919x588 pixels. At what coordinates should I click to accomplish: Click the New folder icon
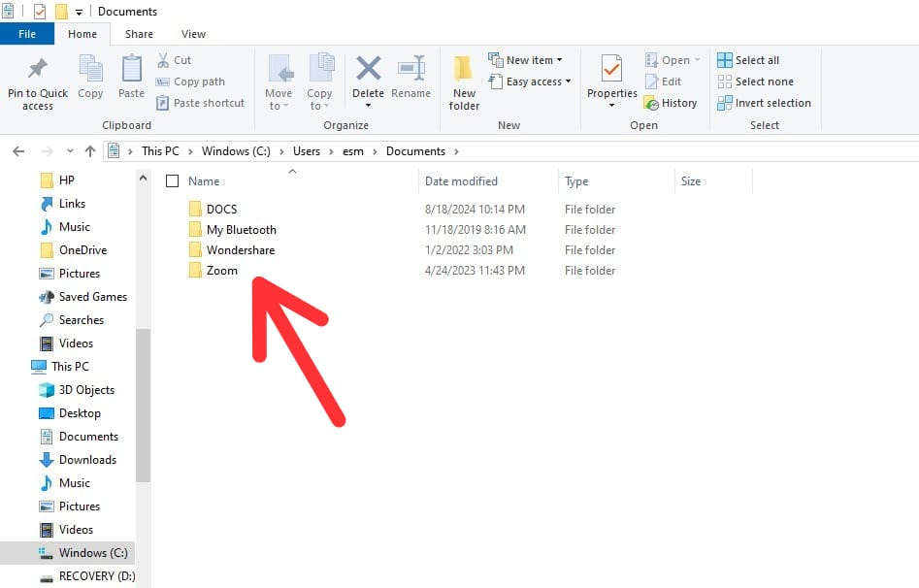[463, 68]
